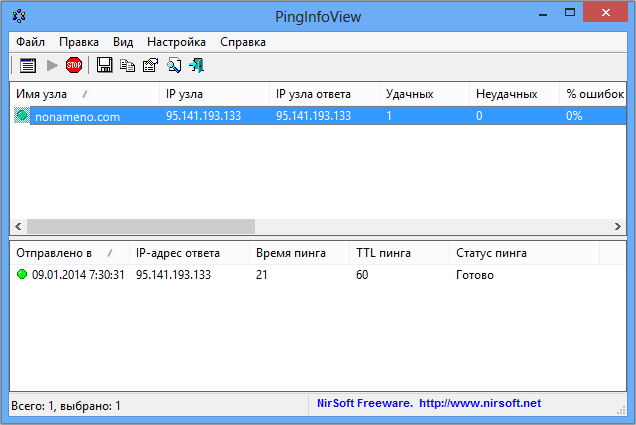Stop pinging with the red STOP icon
636x425 pixels.
[x=74, y=65]
